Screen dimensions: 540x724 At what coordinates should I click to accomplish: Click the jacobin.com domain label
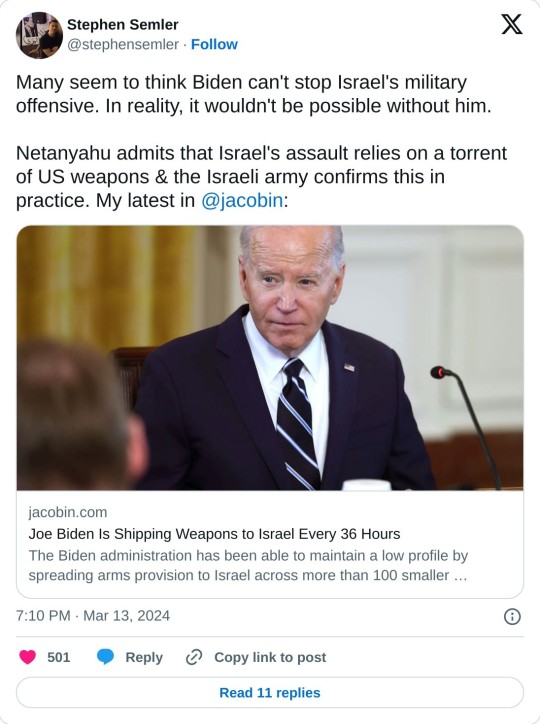tap(68, 512)
